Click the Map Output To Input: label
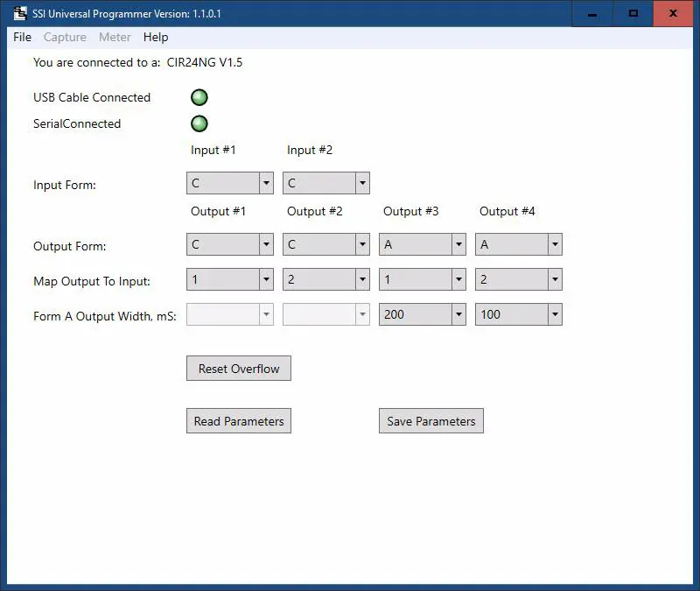Image resolution: width=700 pixels, height=591 pixels. tap(92, 281)
